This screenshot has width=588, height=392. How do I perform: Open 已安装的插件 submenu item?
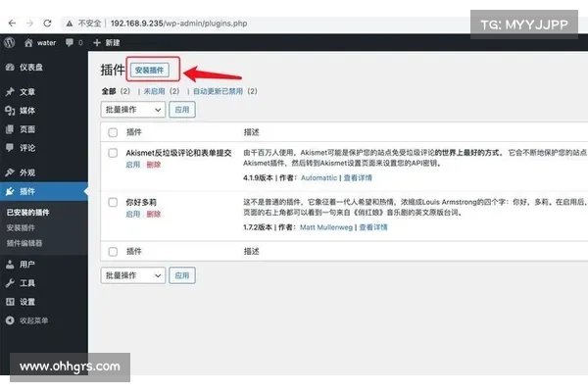[27, 213]
